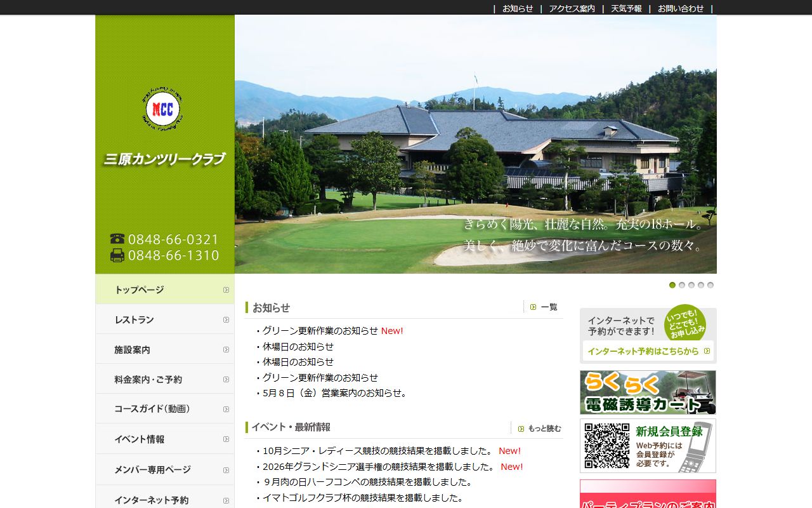
Task: Select the fifth carousel slide dot
Action: point(710,285)
